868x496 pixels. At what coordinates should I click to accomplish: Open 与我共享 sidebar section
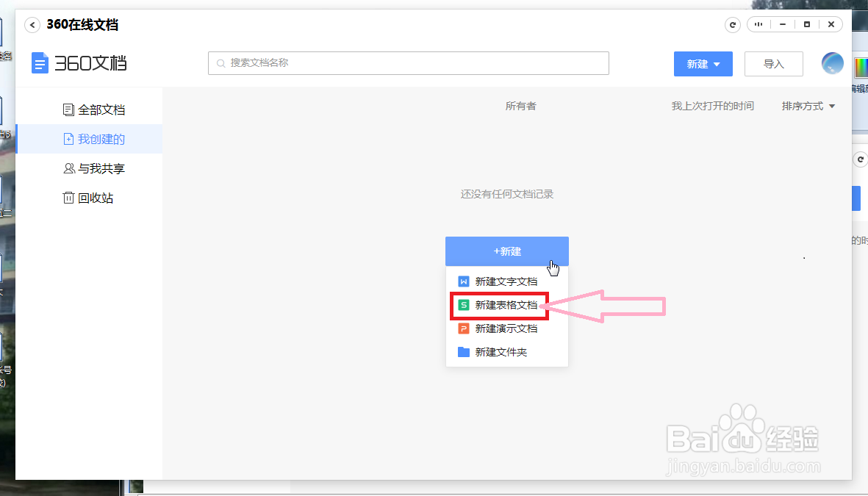90,168
